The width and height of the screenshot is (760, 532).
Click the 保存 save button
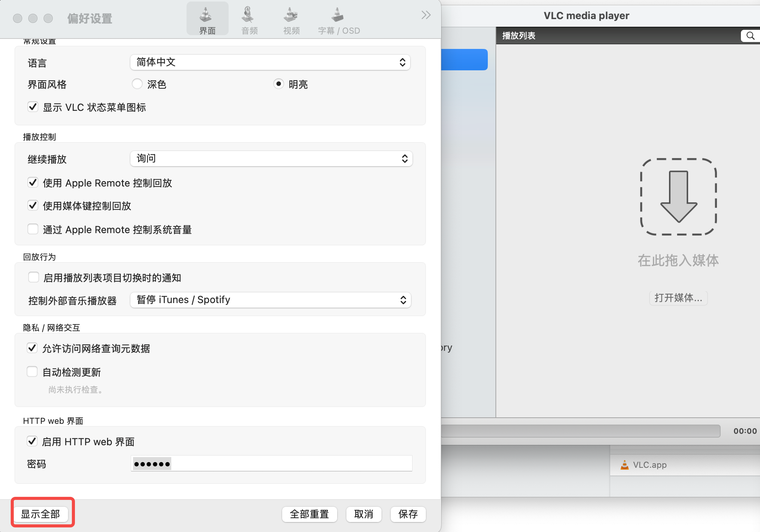(x=408, y=514)
